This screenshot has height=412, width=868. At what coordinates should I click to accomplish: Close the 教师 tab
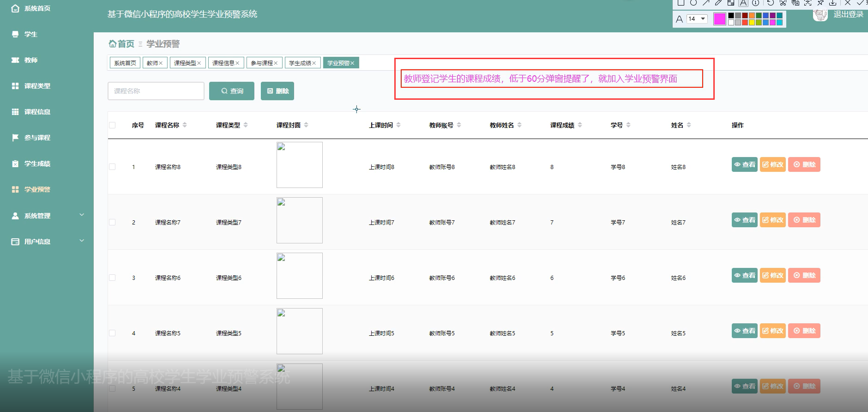161,63
